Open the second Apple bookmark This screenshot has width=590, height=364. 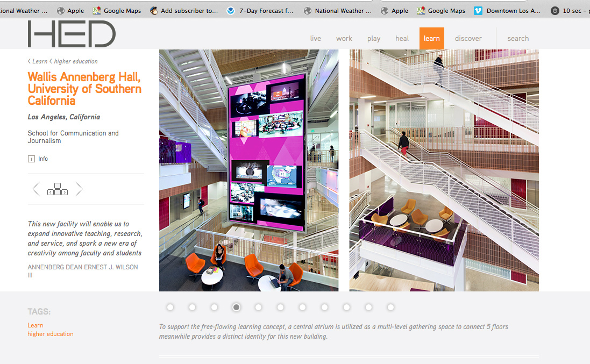tap(394, 11)
